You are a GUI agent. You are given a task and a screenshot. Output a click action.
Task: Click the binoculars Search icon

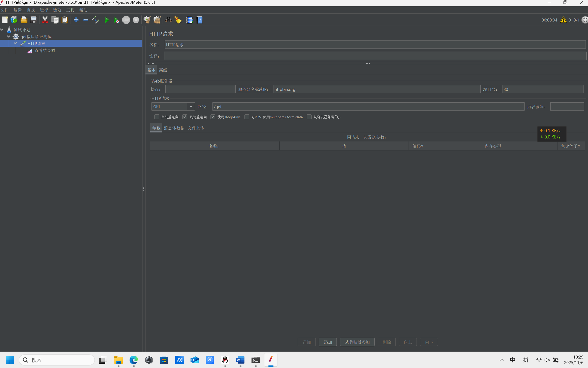tap(168, 20)
